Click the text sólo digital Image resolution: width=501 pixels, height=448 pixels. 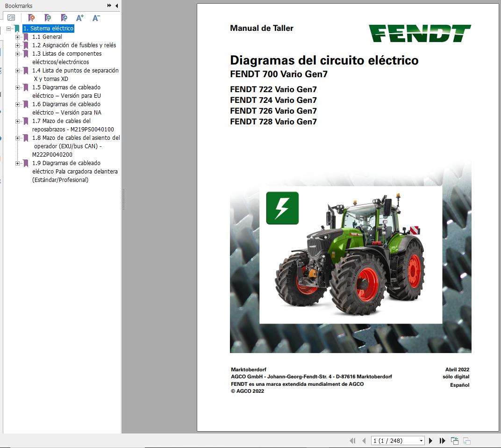[456, 377]
